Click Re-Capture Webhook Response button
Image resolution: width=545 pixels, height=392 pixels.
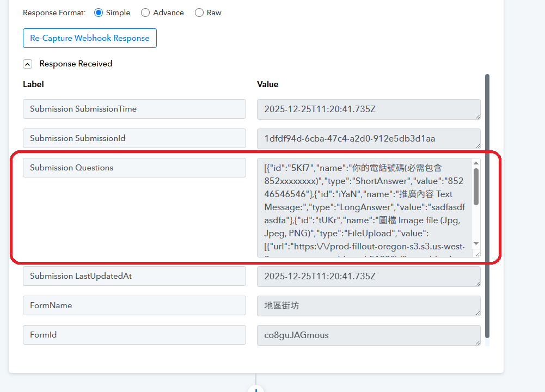(90, 38)
